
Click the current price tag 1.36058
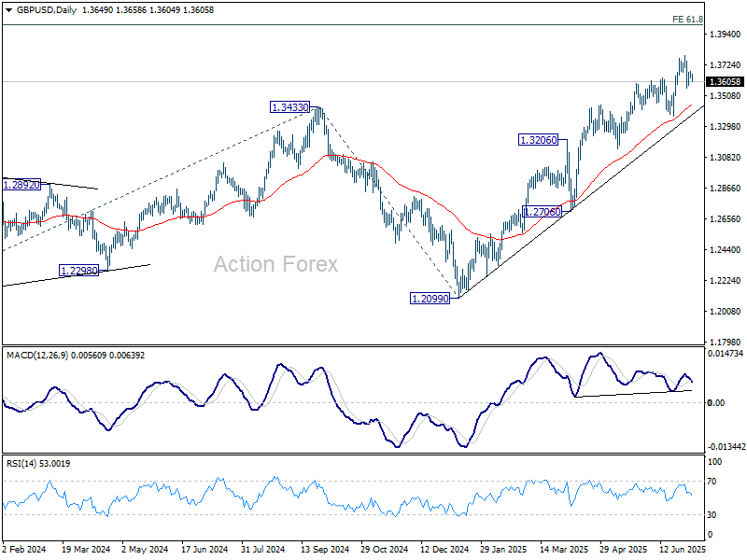point(726,82)
